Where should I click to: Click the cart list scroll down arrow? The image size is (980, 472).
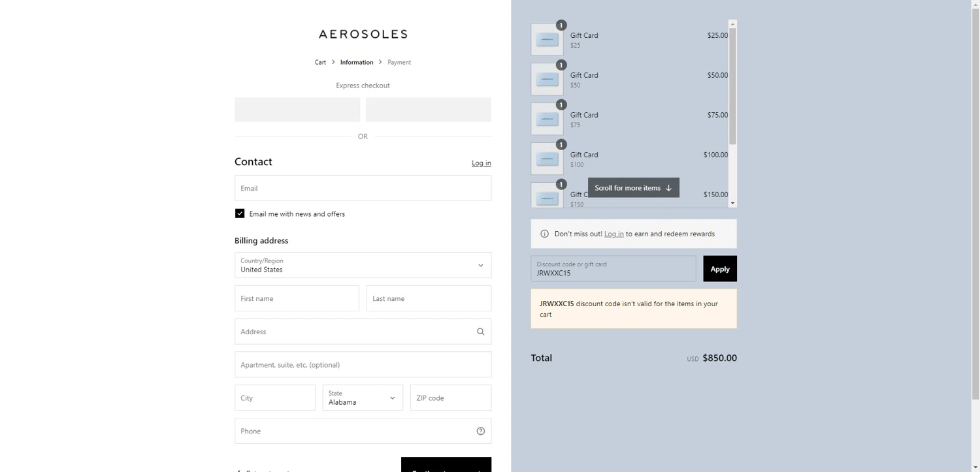coord(732,203)
